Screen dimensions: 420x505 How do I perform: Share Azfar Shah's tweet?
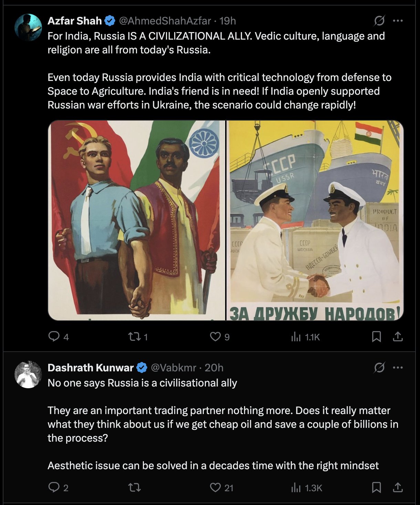[x=398, y=336]
